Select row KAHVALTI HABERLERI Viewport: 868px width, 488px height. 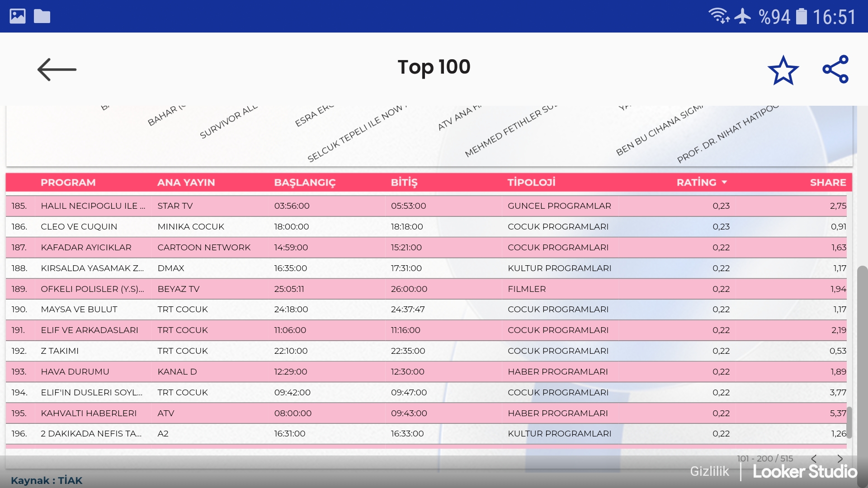click(x=426, y=413)
